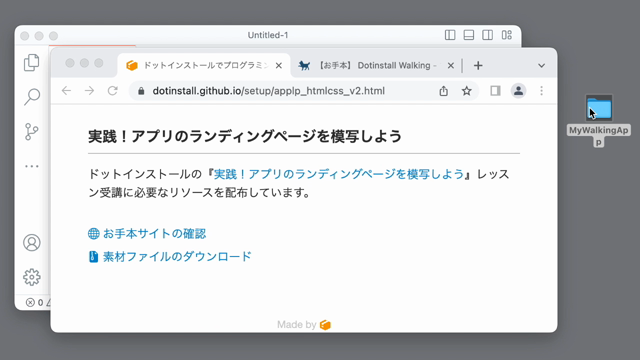
Task: Open Customize Layout icon in VS Code title bar
Action: (507, 35)
